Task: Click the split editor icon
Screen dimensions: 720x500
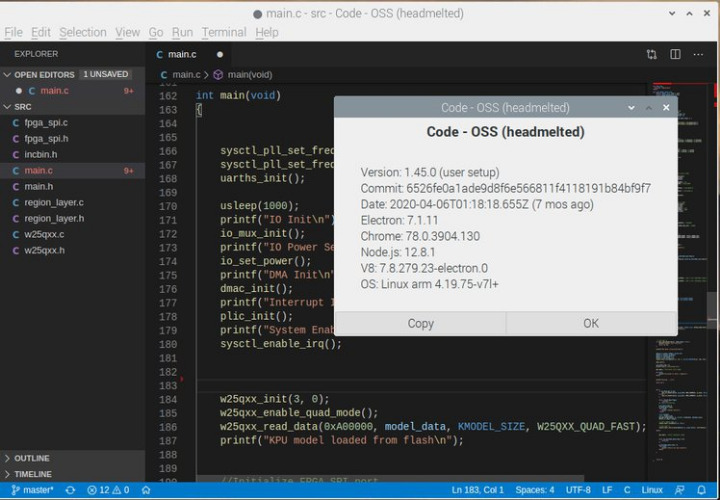Action: pos(675,54)
